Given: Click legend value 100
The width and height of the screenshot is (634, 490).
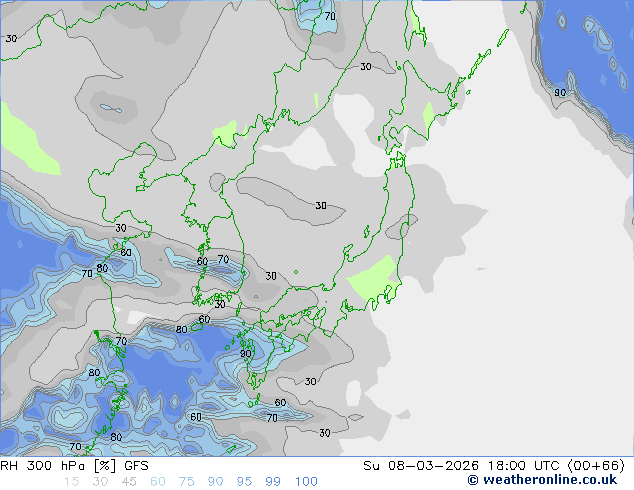Looking at the screenshot, I should coord(306,482).
